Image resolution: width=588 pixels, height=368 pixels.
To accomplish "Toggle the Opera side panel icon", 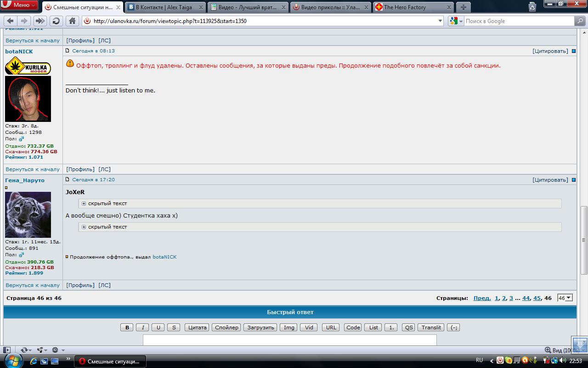I will pyautogui.click(x=7, y=350).
